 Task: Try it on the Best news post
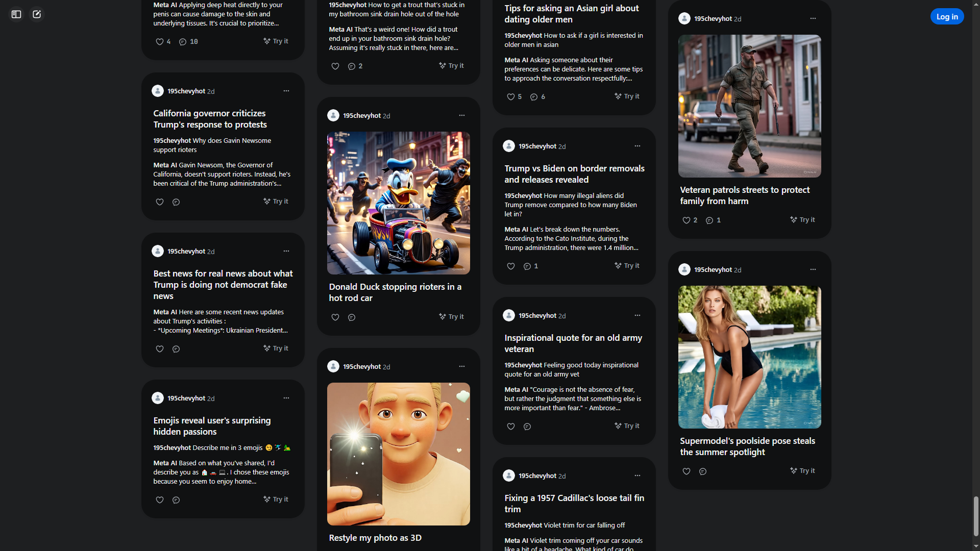[276, 348]
